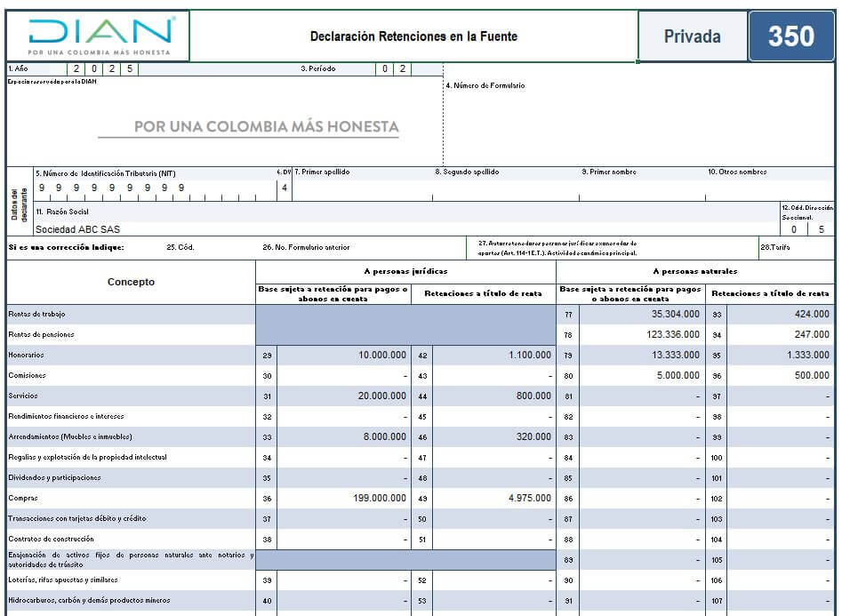Select the Rendimientos financieros e intereses label
842x616 pixels.
66,416
